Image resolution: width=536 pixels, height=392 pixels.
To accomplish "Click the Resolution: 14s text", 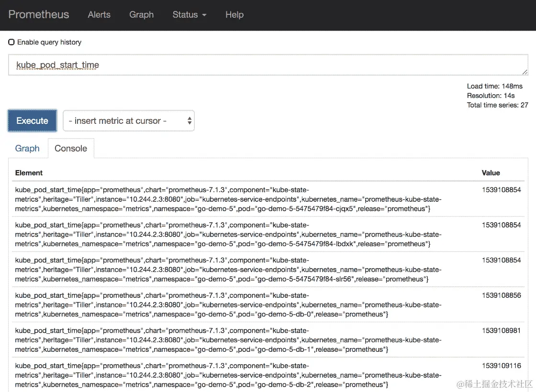I will coord(491,96).
